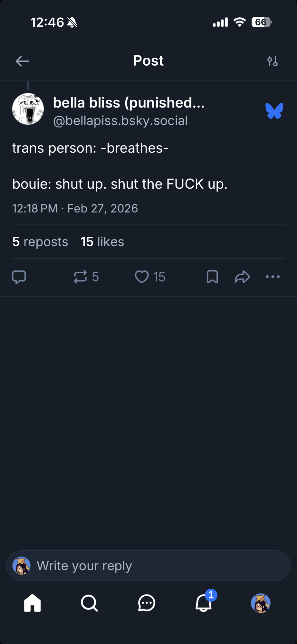Open the bella bliss display name

pos(129,103)
